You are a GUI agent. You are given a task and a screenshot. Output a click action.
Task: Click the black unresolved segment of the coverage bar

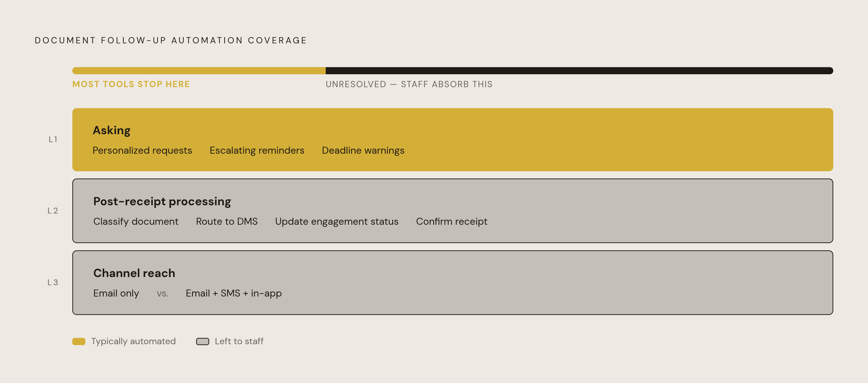(x=579, y=71)
